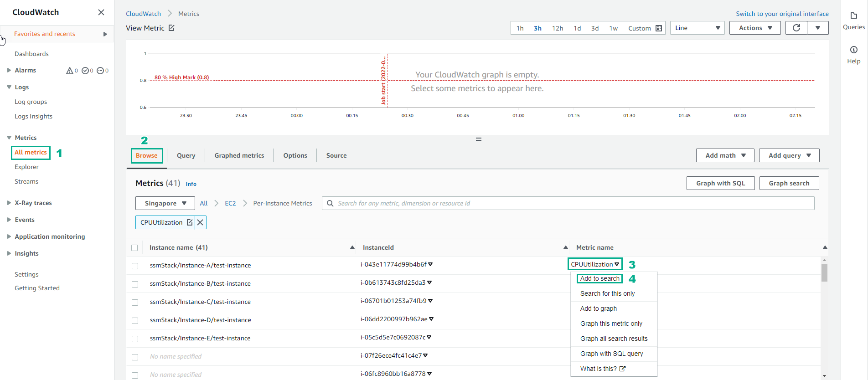Close the CloudWatch navigation panel

[101, 12]
